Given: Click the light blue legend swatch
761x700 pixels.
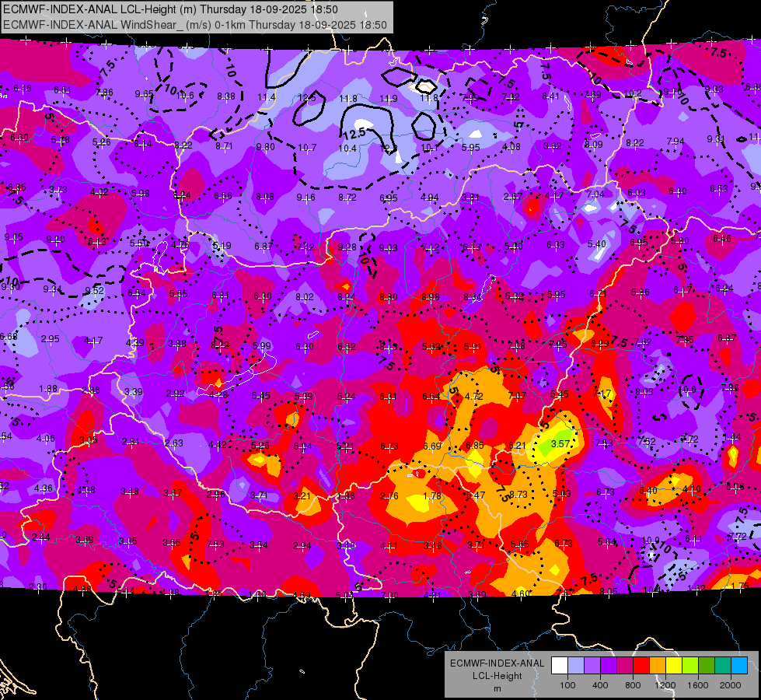Looking at the screenshot, I should 739,666.
